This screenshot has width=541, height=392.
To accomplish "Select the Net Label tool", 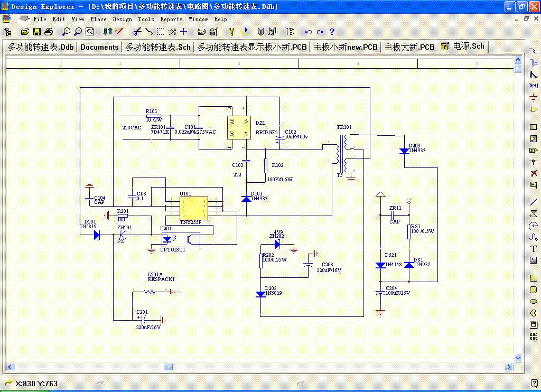I will (534, 86).
